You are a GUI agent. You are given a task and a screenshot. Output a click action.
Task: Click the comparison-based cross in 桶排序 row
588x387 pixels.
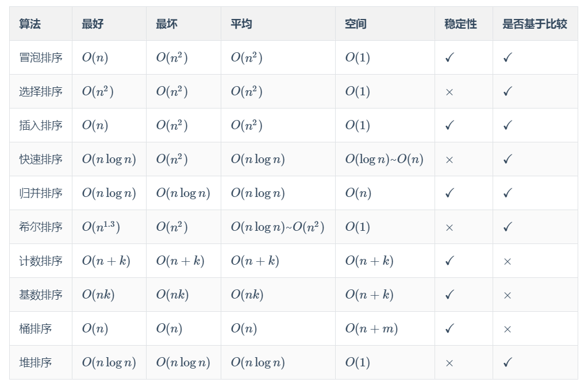(507, 329)
